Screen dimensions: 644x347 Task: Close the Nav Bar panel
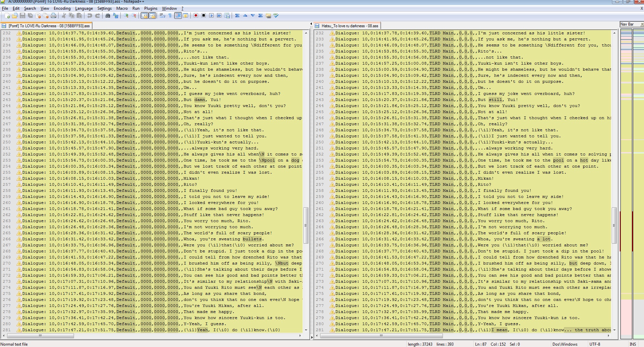642,24
